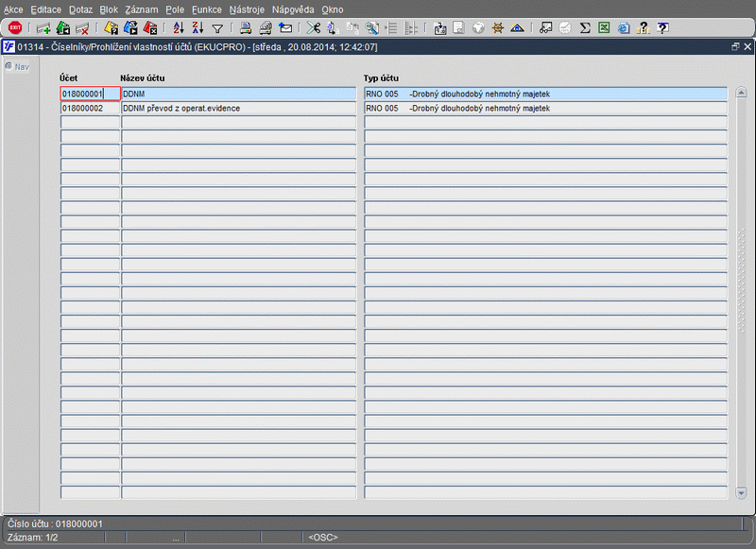Click the red EXIT stop-sign icon
Viewport: 756px width, 549px height.
tap(15, 28)
